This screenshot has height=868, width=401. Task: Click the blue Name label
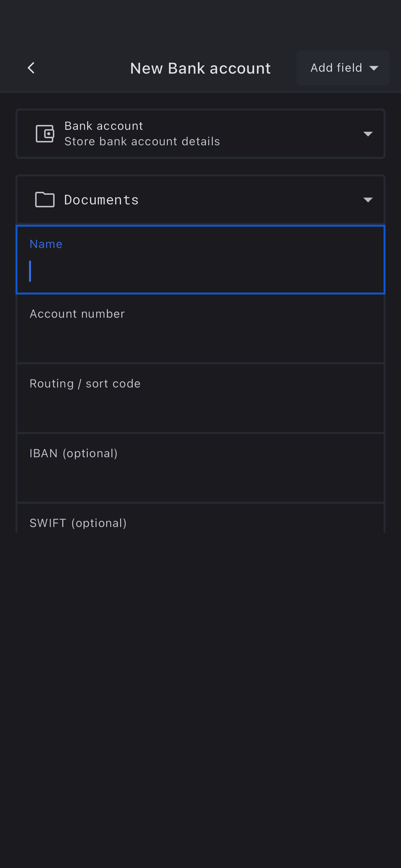46,244
